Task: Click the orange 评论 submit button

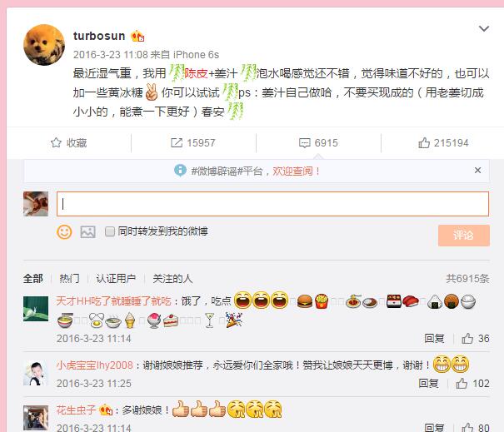Action: click(x=464, y=236)
